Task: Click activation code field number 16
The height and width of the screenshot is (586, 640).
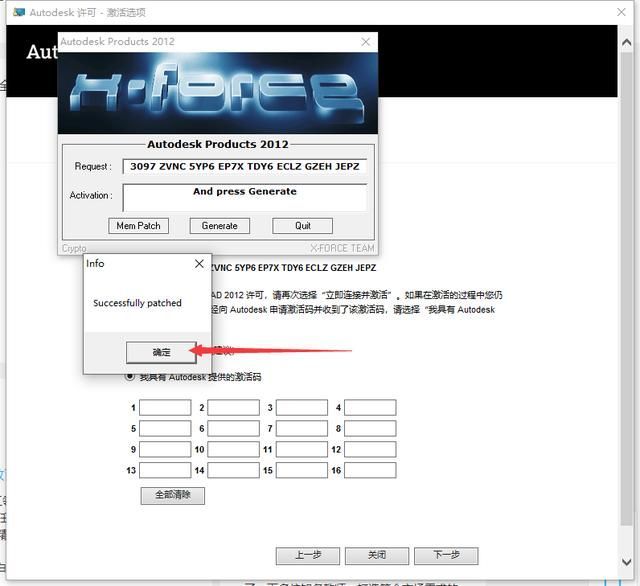Action: coord(370,470)
